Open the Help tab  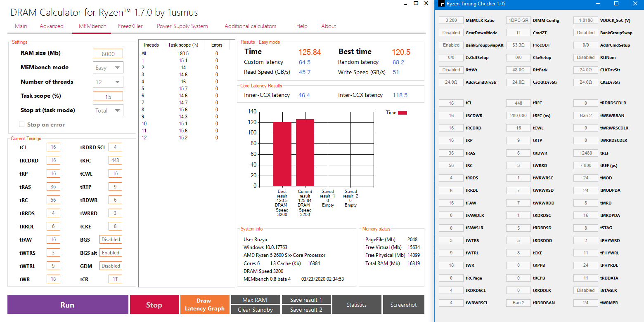click(x=302, y=26)
